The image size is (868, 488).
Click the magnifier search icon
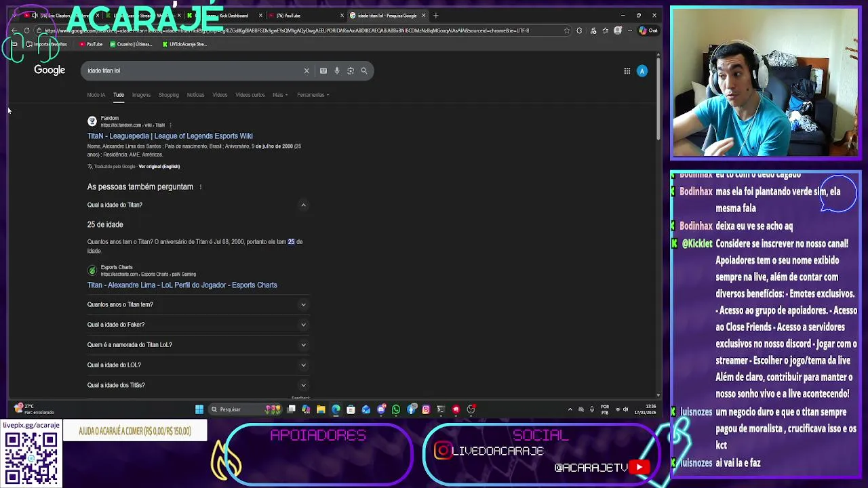tap(364, 70)
